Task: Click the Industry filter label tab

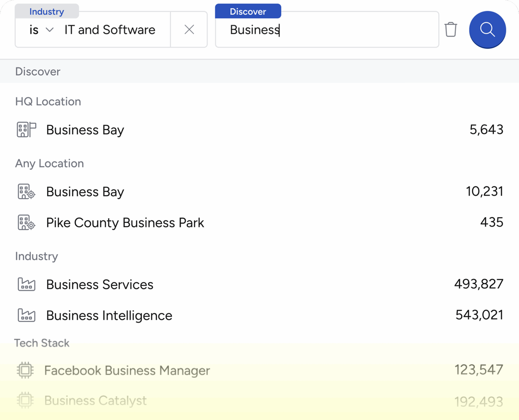Action: tap(47, 11)
